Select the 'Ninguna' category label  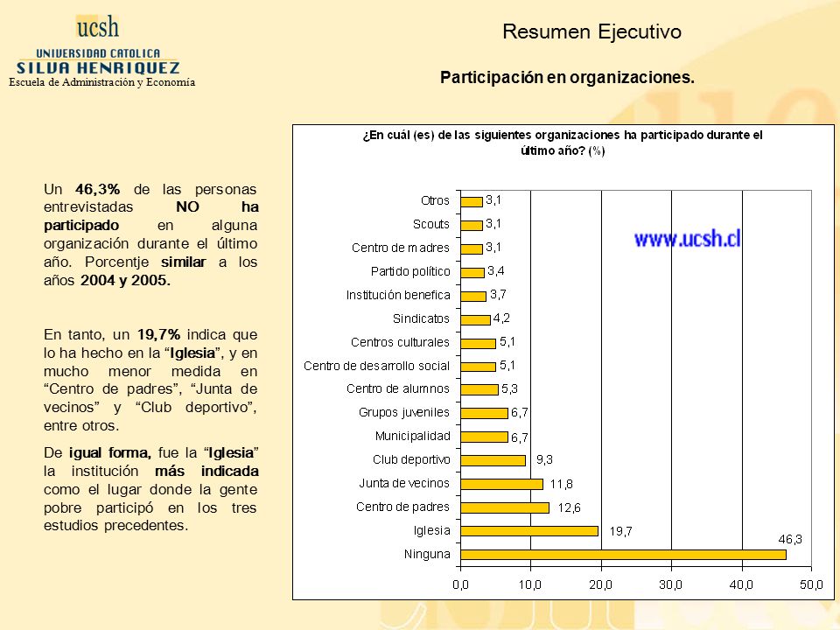pyautogui.click(x=427, y=555)
